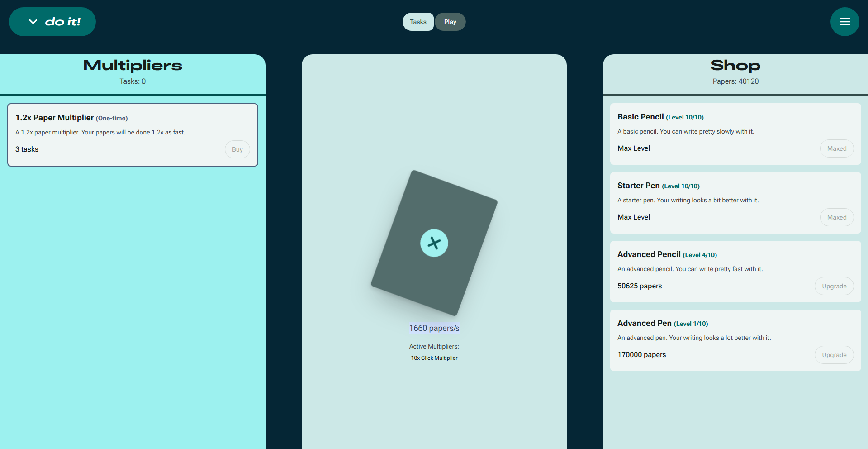The height and width of the screenshot is (449, 868).
Task: Switch to the Tasks tab
Action: [418, 22]
